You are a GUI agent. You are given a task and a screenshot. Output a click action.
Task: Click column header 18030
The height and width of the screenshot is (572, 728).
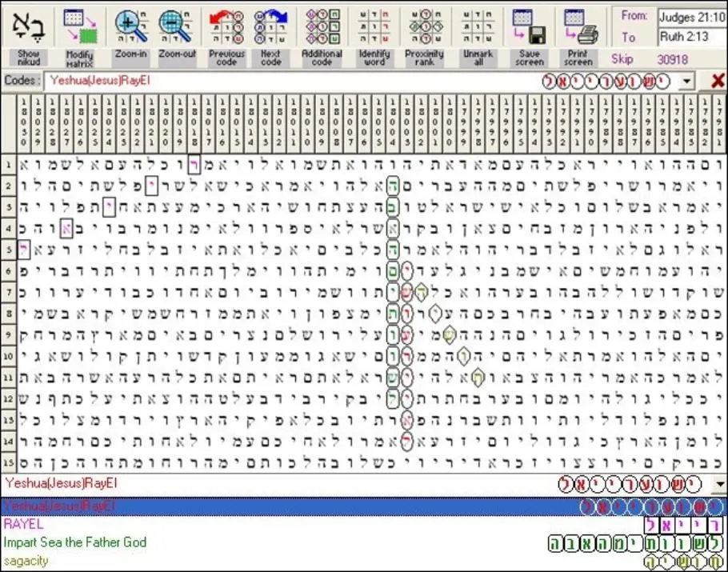click(x=24, y=122)
